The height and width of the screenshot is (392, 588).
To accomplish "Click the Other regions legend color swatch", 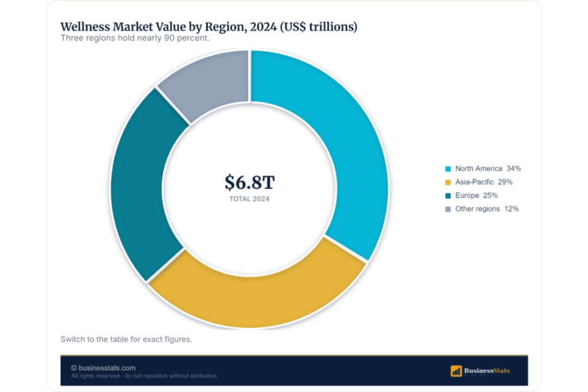I will [x=448, y=209].
